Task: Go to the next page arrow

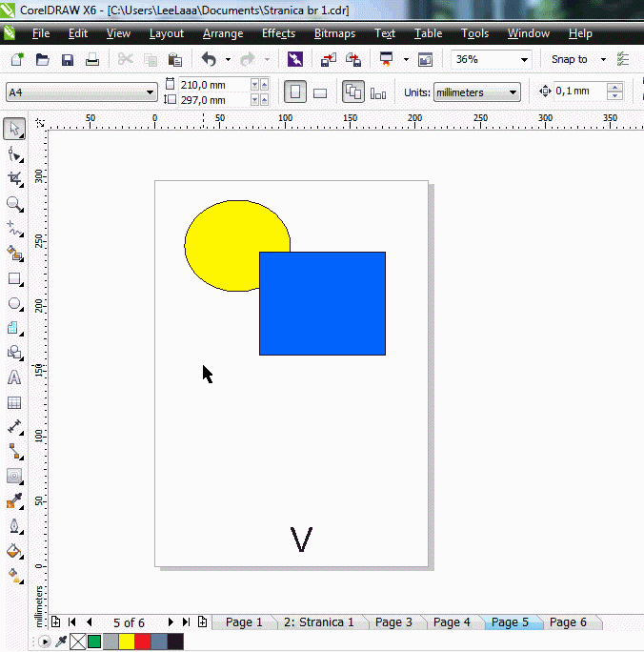Action: point(171,622)
